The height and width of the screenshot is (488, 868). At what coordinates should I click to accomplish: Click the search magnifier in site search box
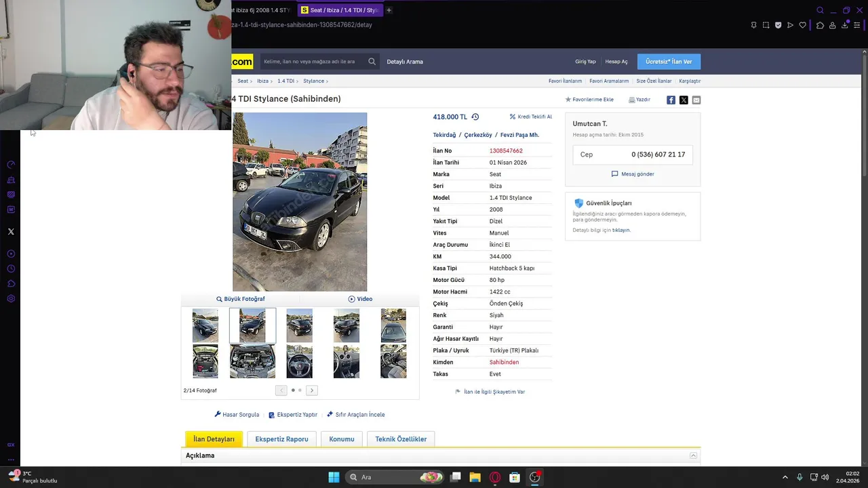click(x=372, y=62)
